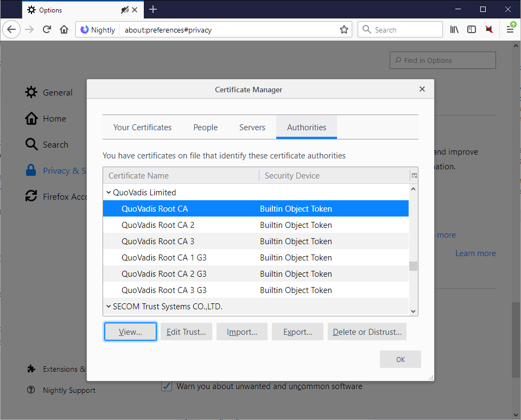This screenshot has height=420, width=521.
Task: Close the Options tab
Action: pyautogui.click(x=135, y=10)
